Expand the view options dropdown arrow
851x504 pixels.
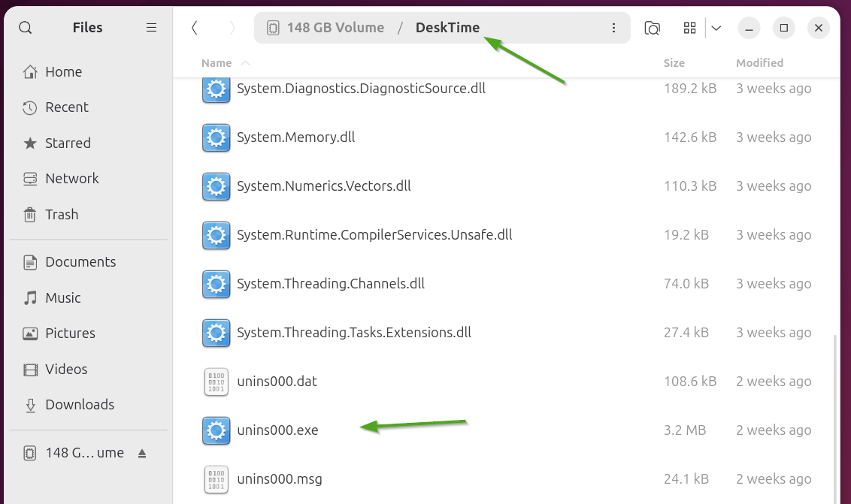pos(716,28)
